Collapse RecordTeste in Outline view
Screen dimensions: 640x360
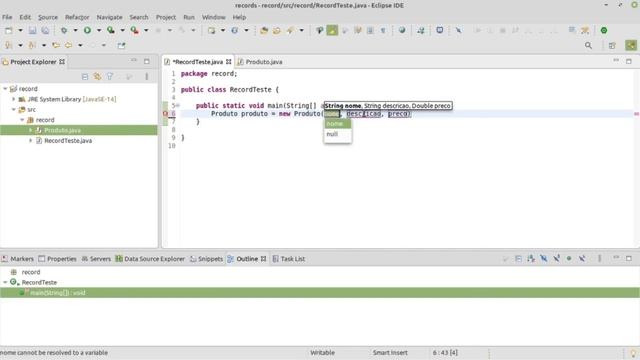5,282
